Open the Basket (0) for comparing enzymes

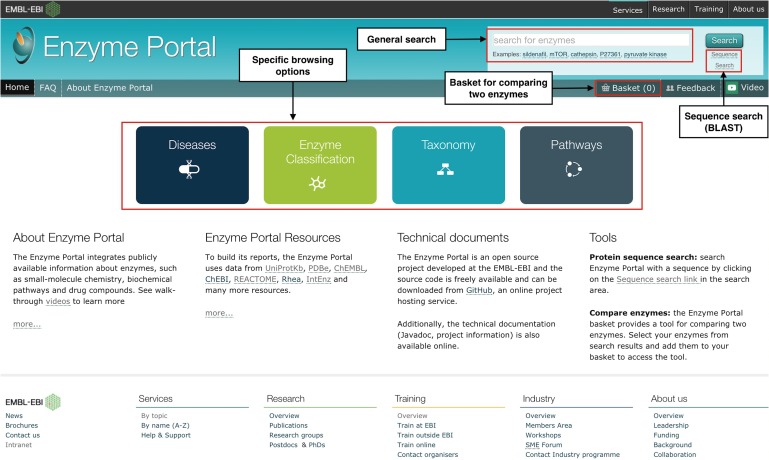[x=628, y=88]
